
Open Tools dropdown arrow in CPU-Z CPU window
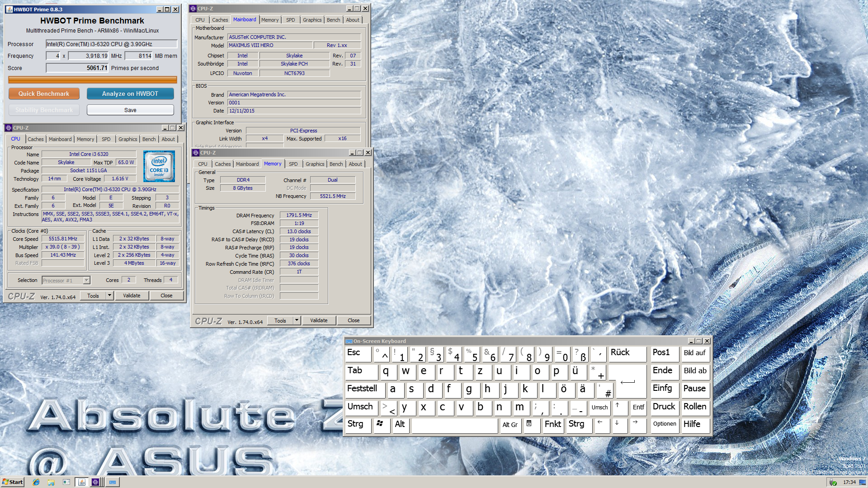[109, 296]
